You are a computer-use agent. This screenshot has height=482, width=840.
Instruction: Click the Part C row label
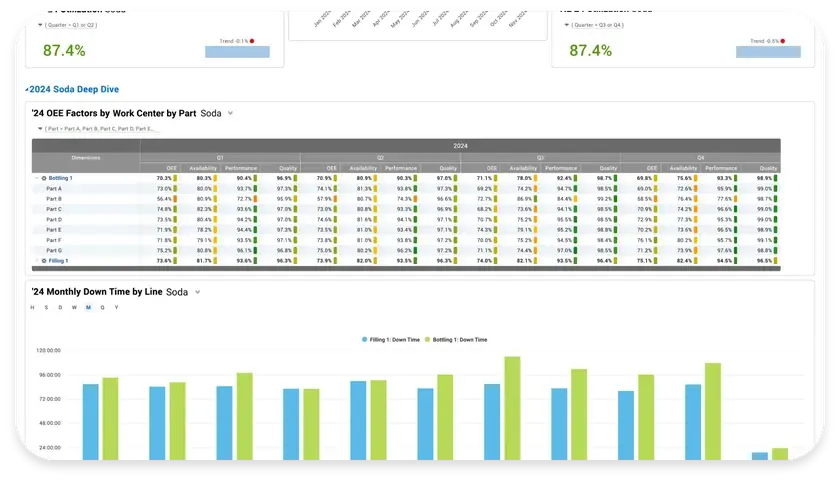54,209
